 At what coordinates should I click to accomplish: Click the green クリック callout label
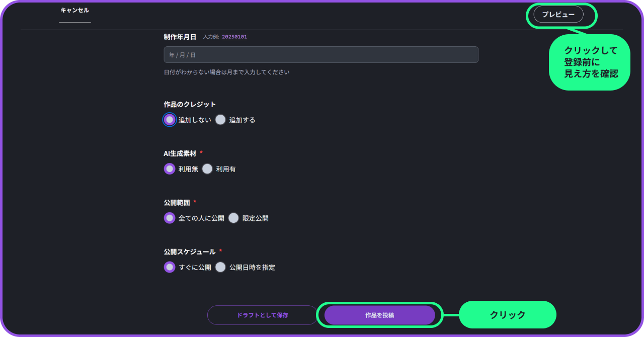pyautogui.click(x=507, y=315)
